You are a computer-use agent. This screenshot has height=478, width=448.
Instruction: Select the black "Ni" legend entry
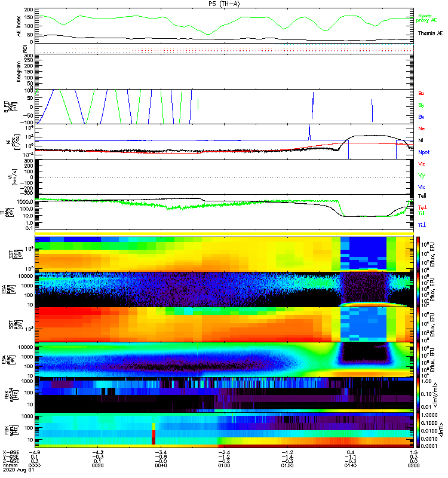(421, 140)
